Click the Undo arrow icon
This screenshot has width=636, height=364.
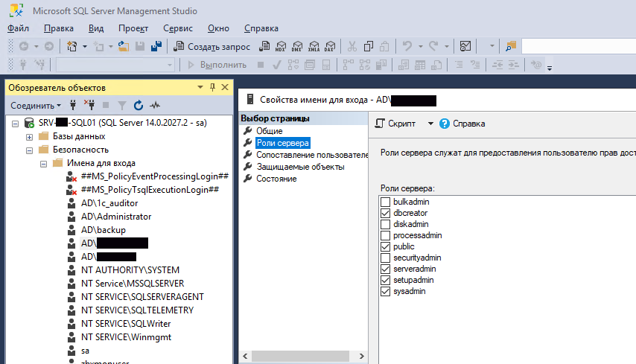coord(407,46)
